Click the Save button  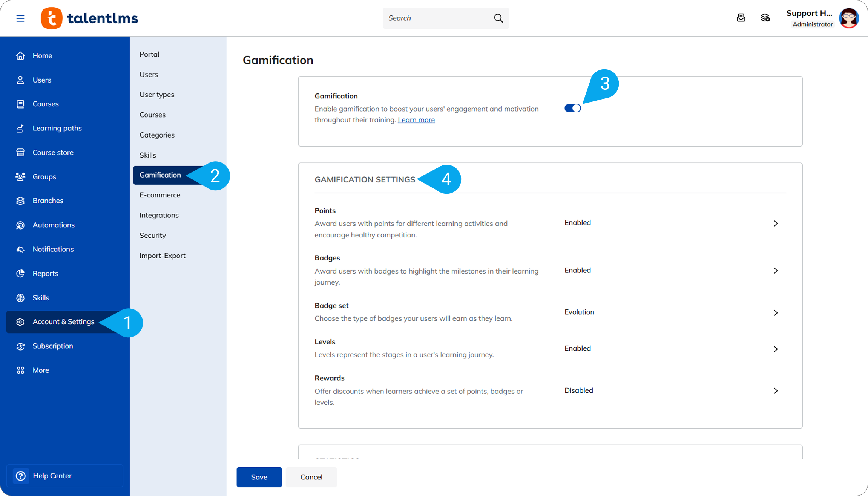(259, 477)
